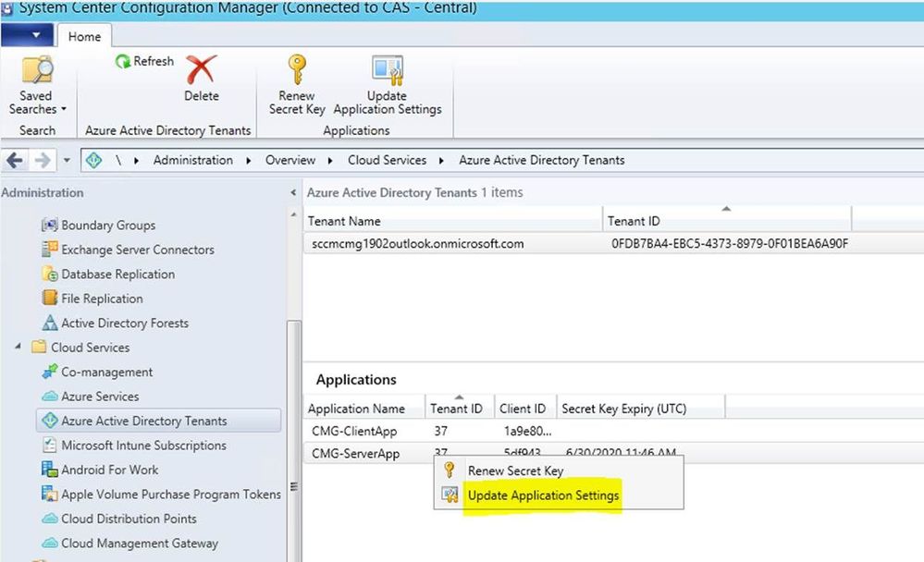Select Administration in the breadcrumb path
Image resolution: width=924 pixels, height=562 pixels.
point(192,160)
